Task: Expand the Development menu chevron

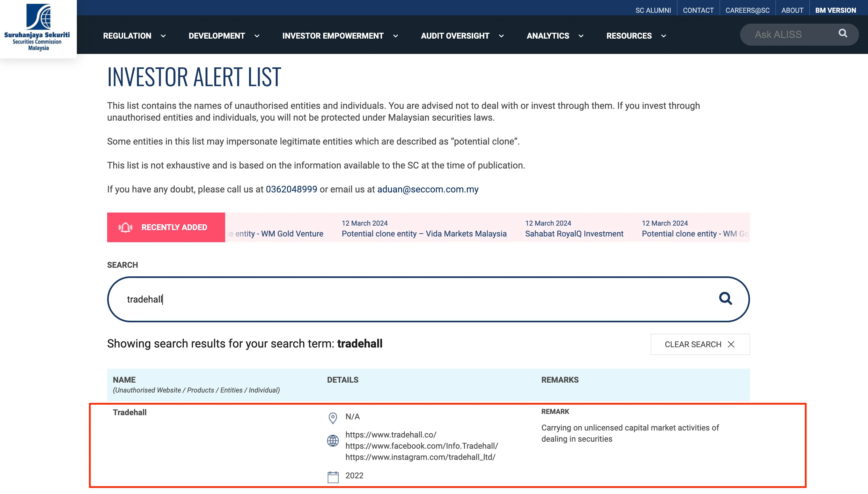Action: (257, 36)
